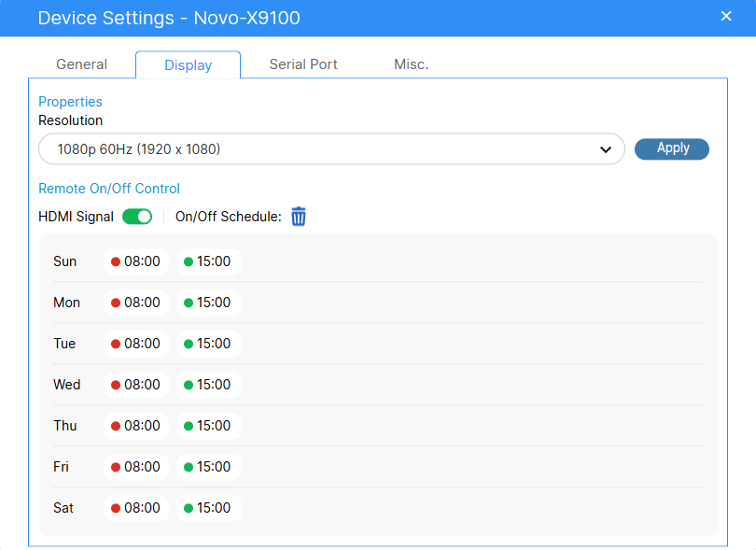The width and height of the screenshot is (756, 550).
Task: Go to the Misc. tab
Action: point(411,64)
